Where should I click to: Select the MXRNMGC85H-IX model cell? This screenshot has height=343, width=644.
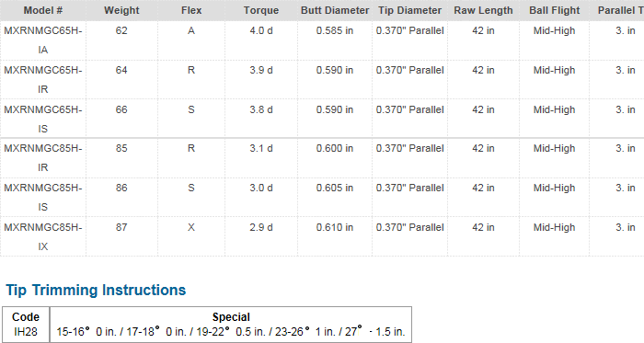pyautogui.click(x=43, y=236)
